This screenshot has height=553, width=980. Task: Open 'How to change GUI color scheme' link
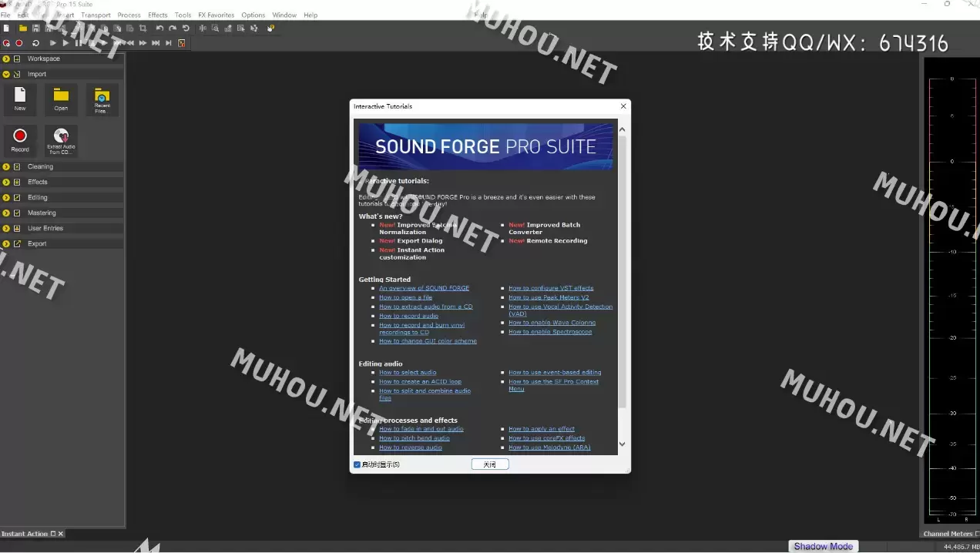point(428,341)
